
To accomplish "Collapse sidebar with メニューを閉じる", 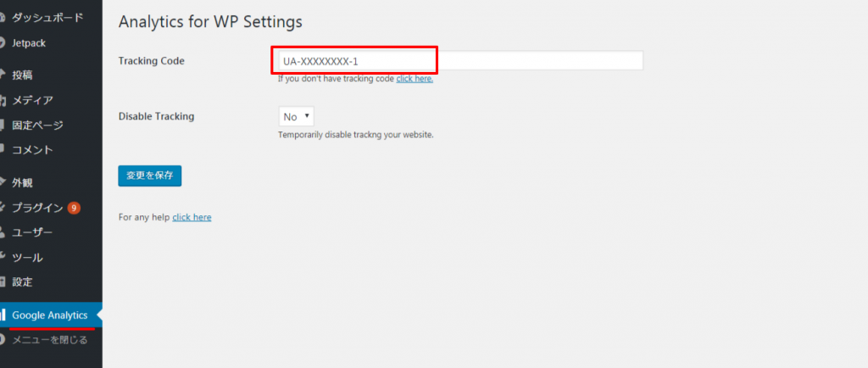I will click(x=51, y=340).
